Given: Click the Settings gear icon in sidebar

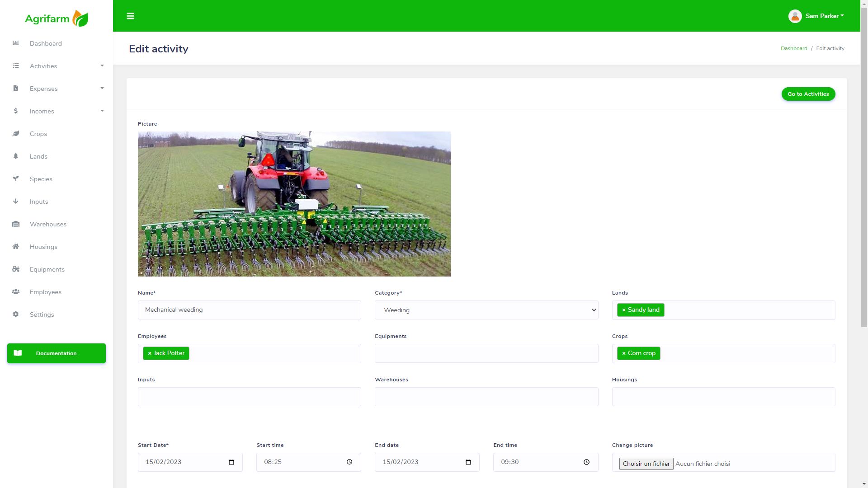Looking at the screenshot, I should [16, 314].
